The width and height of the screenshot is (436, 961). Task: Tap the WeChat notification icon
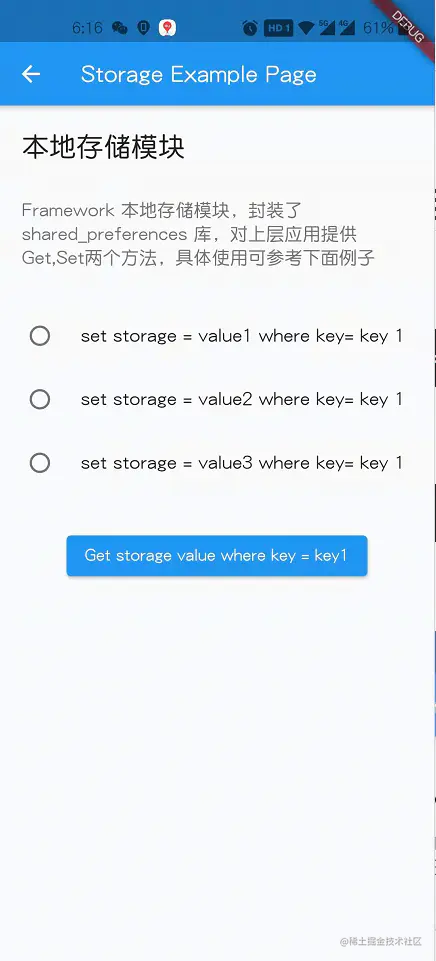pyautogui.click(x=120, y=28)
